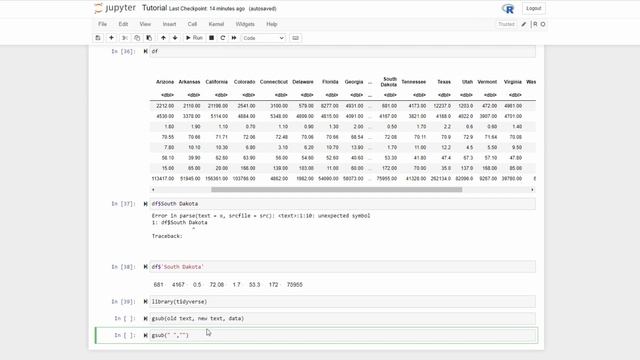Click the output value 70955
Image resolution: width=640 pixels, height=360 pixels.
click(295, 284)
